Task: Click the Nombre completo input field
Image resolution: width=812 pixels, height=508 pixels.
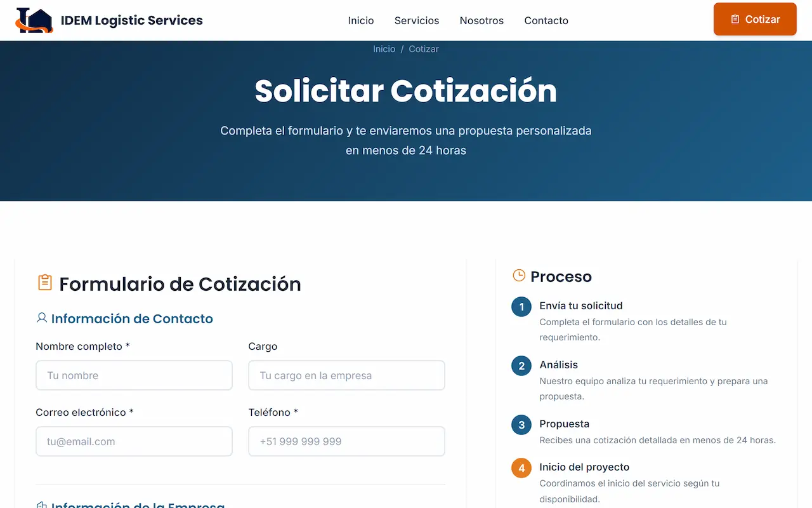Action: point(134,375)
